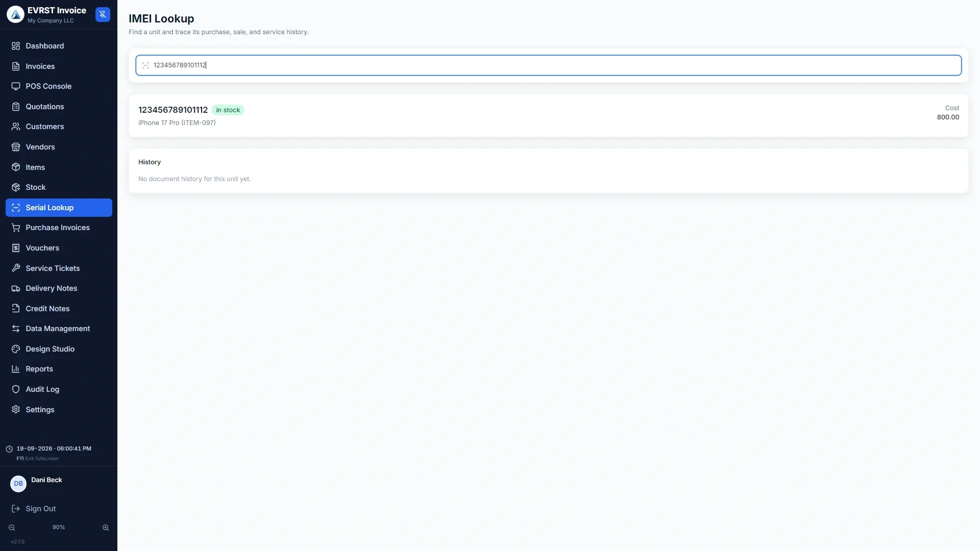Screen dimensions: 980x551
Task: Click the Design Studio palette icon
Action: coord(16,349)
